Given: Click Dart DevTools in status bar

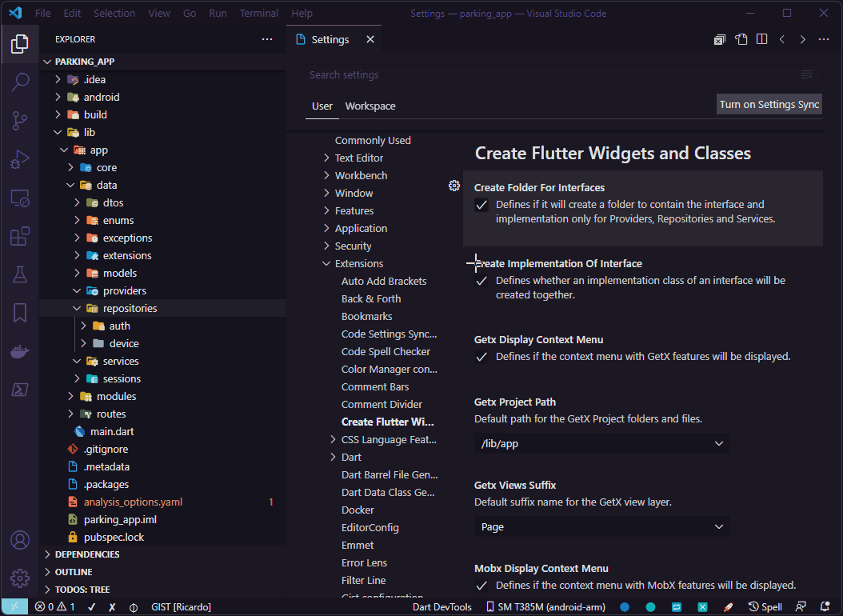Looking at the screenshot, I should [442, 607].
